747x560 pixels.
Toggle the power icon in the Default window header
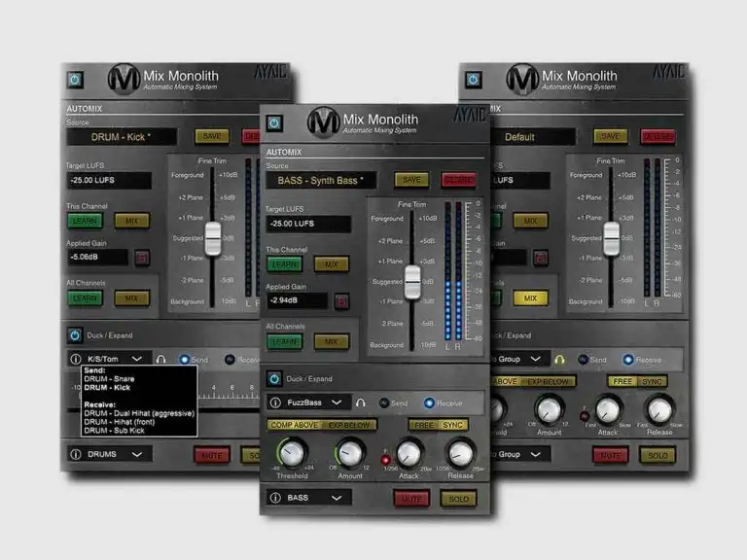[x=473, y=80]
